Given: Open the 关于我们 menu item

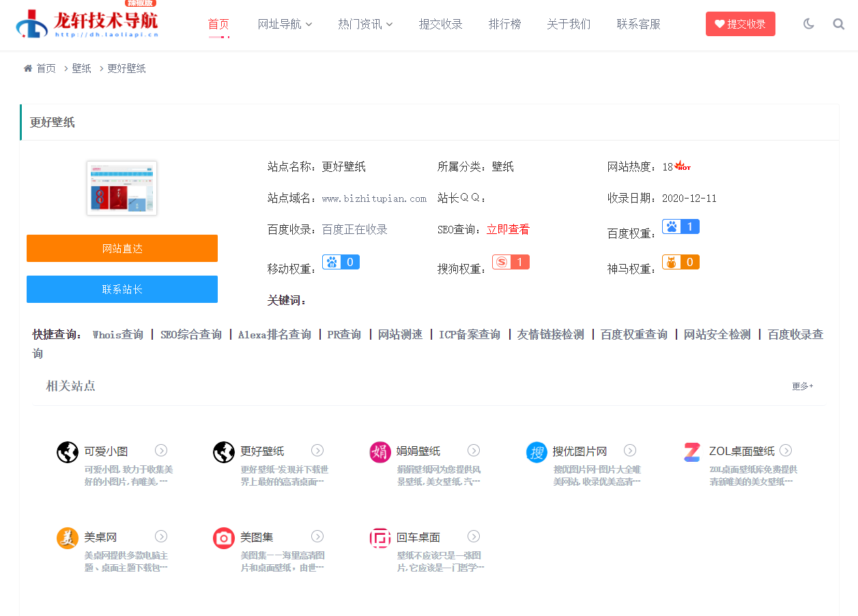Looking at the screenshot, I should (569, 24).
